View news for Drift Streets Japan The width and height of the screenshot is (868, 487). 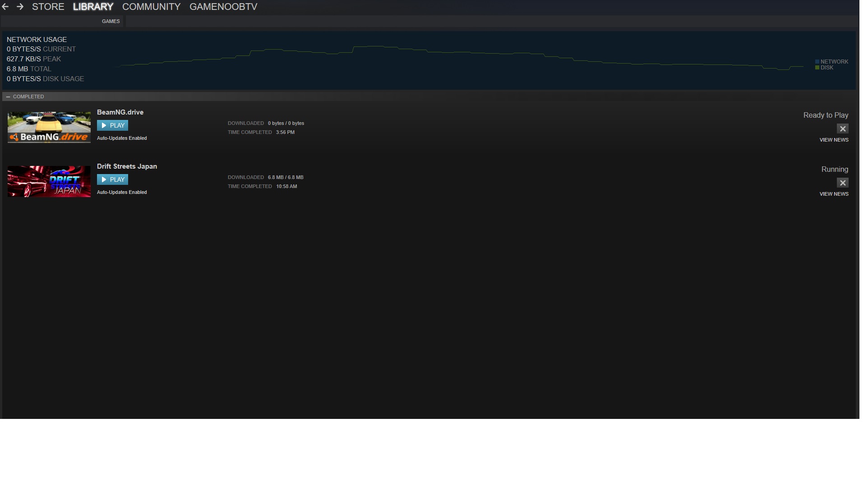tap(834, 194)
